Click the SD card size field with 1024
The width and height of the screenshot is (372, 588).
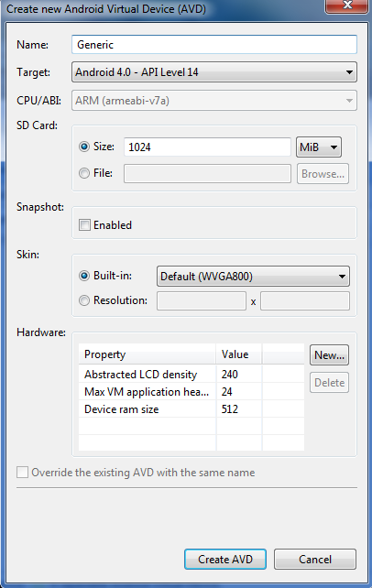(x=207, y=147)
